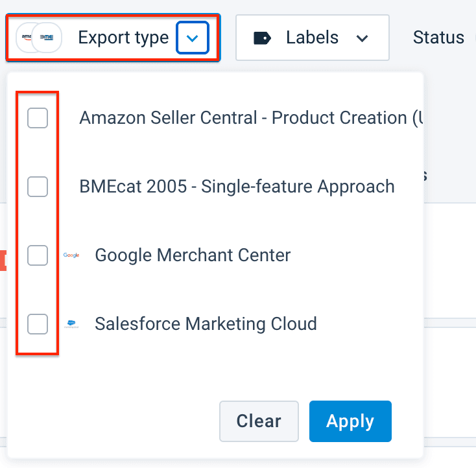Click the BME logo in Export type filter

[x=47, y=38]
